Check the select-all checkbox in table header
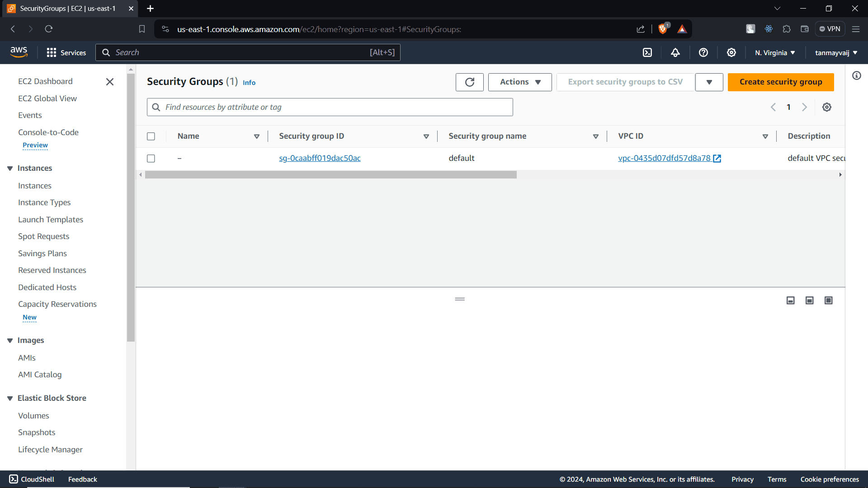The height and width of the screenshot is (488, 868). (x=151, y=136)
